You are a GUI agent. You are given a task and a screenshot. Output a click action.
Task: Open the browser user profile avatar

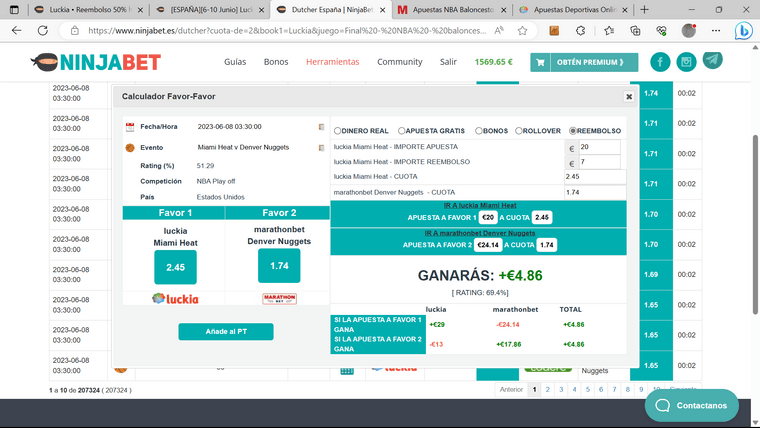[689, 31]
